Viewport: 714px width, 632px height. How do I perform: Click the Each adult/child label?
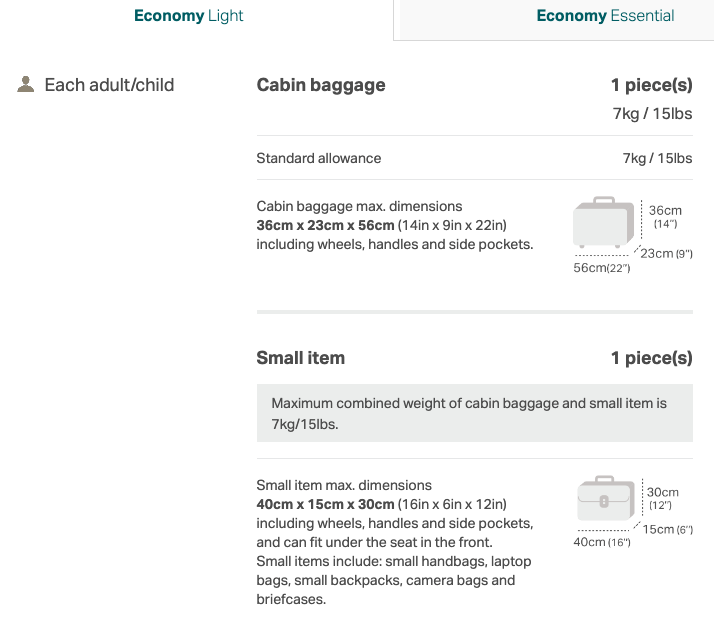[109, 85]
